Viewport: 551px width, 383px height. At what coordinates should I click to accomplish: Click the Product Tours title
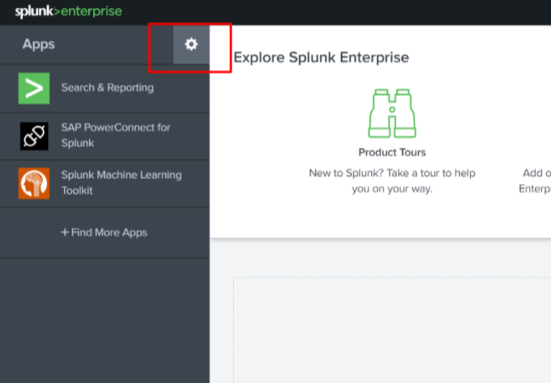pos(392,152)
